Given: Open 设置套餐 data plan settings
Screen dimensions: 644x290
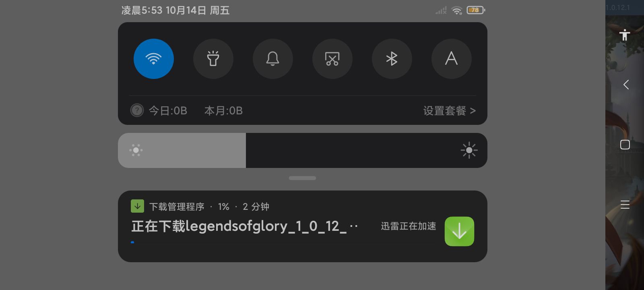Looking at the screenshot, I should 449,111.
